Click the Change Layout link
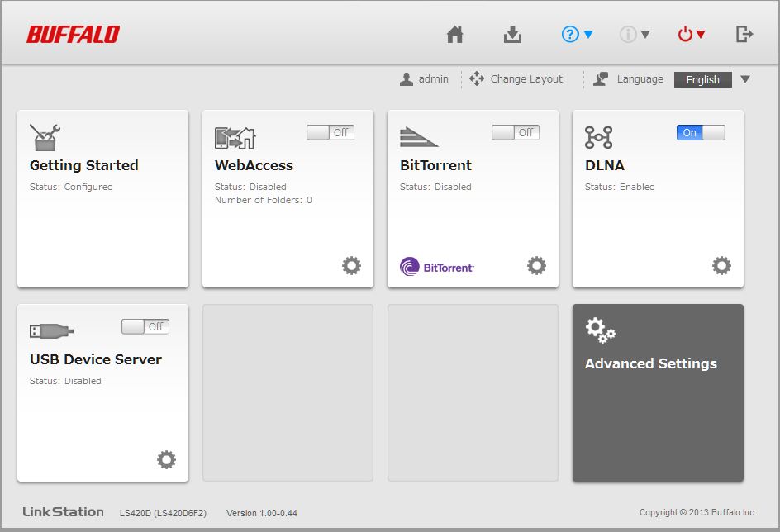 pyautogui.click(x=526, y=79)
